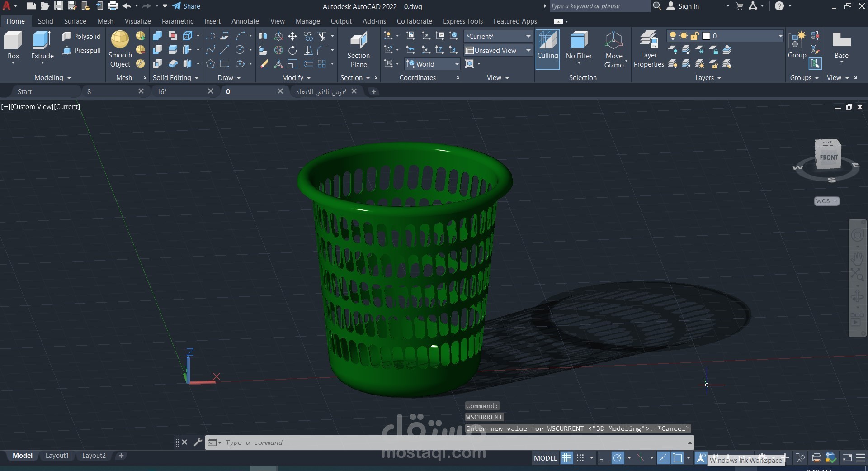The image size is (868, 471).
Task: Click the command line customize wrench icon
Action: click(x=198, y=442)
